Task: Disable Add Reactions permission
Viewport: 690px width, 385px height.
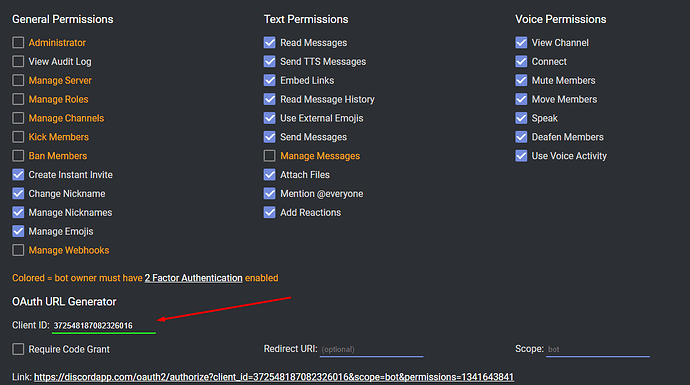Action: pos(270,213)
